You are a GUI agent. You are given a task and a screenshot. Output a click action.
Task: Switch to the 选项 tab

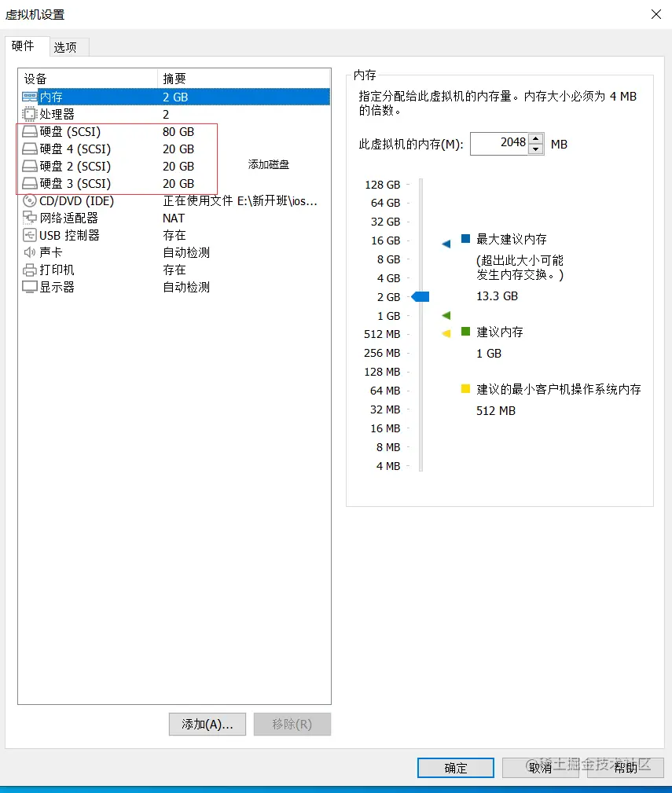click(68, 47)
